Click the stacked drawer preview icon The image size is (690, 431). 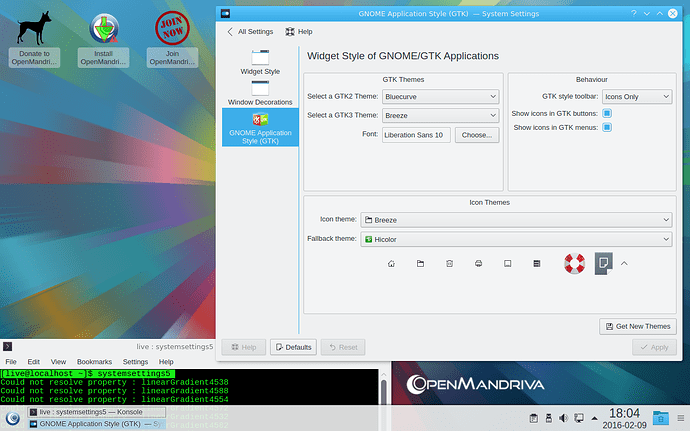click(536, 264)
